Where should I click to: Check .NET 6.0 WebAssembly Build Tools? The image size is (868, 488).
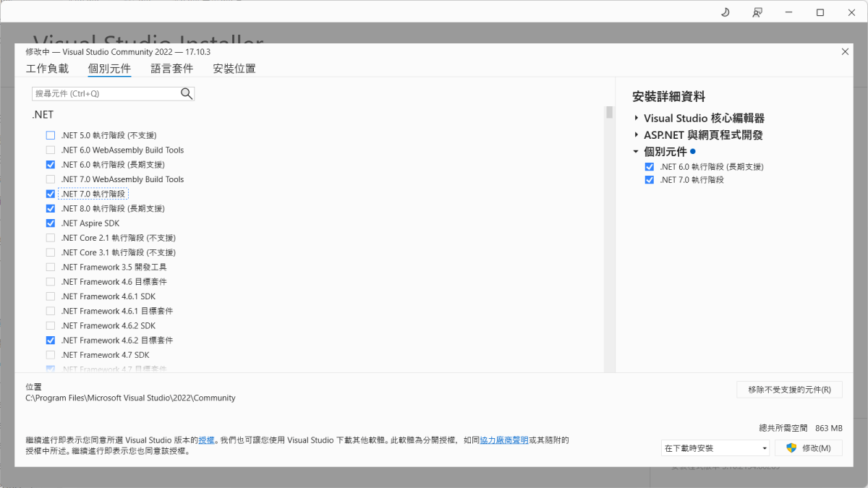[51, 150]
